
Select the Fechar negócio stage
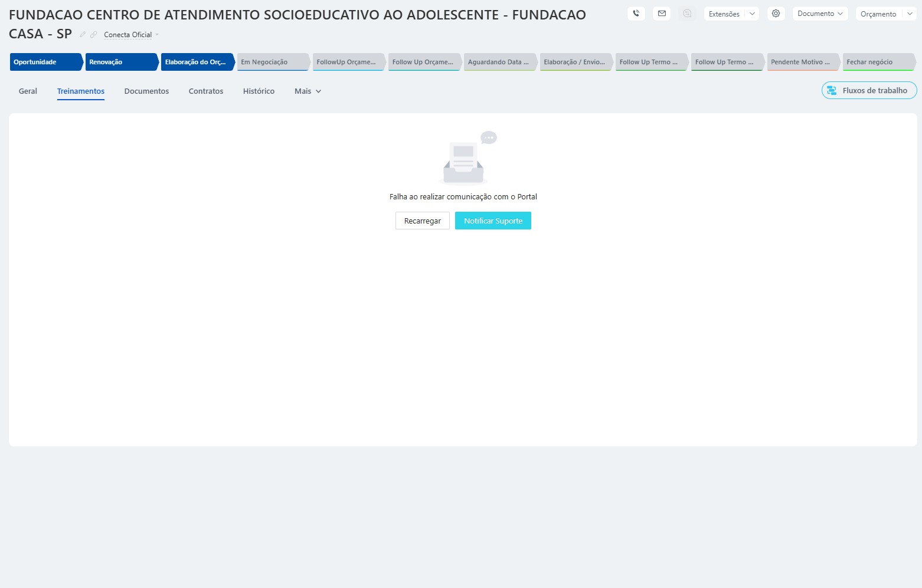coord(877,62)
